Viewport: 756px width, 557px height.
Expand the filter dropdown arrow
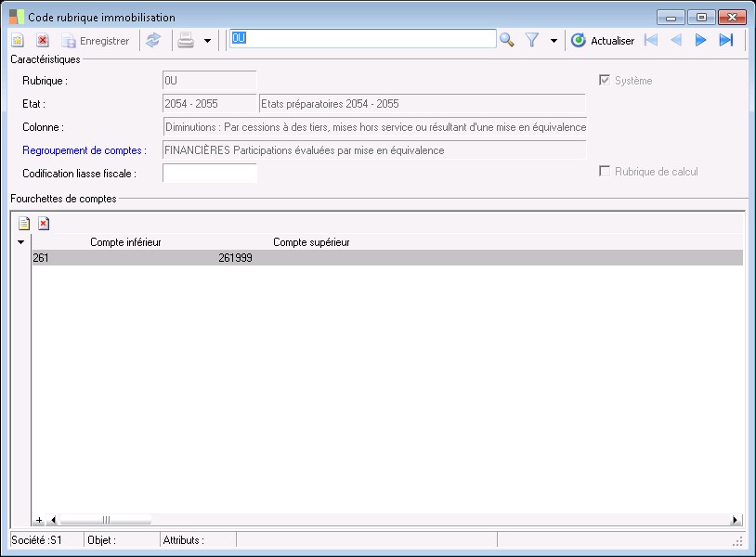554,41
